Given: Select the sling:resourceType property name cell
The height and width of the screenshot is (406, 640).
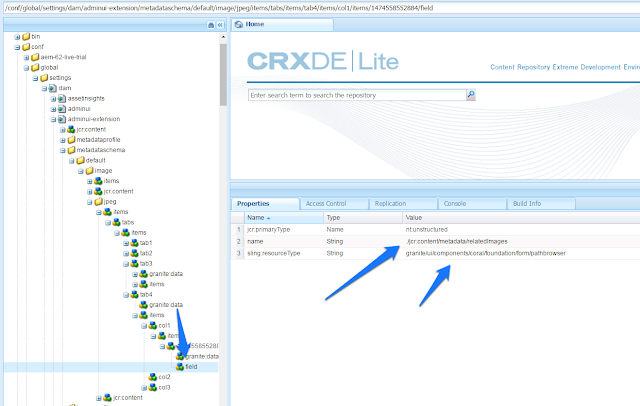Looking at the screenshot, I should pyautogui.click(x=284, y=253).
